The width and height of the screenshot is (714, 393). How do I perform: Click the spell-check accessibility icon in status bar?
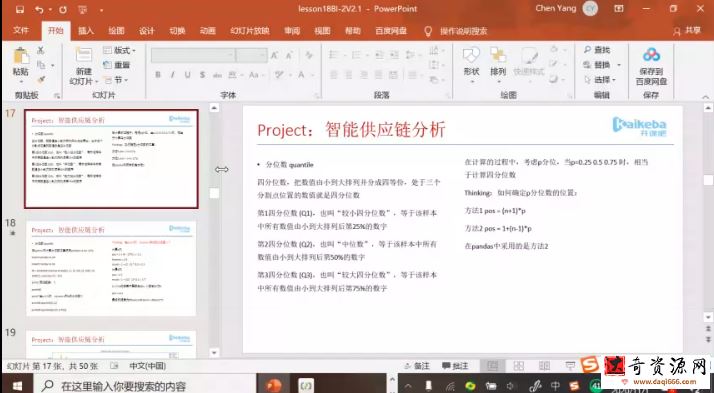point(114,366)
